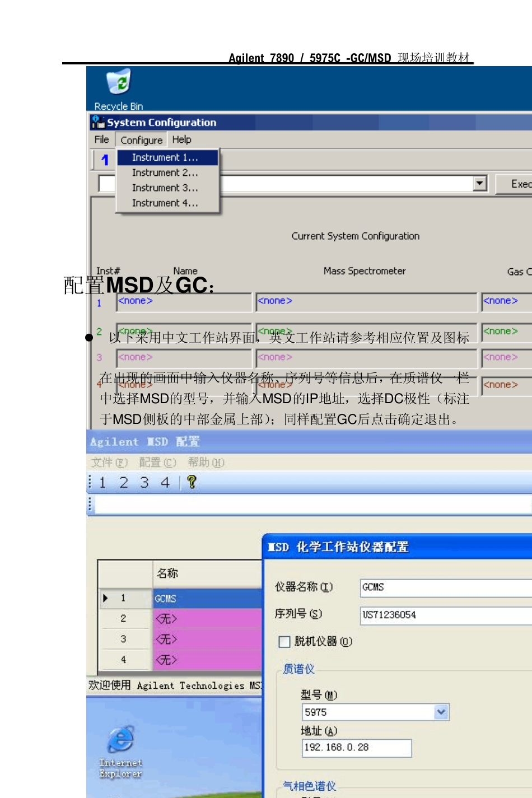This screenshot has width=532, height=798.
Task: Open the 配置 menu in the MSD window
Action: [x=157, y=463]
